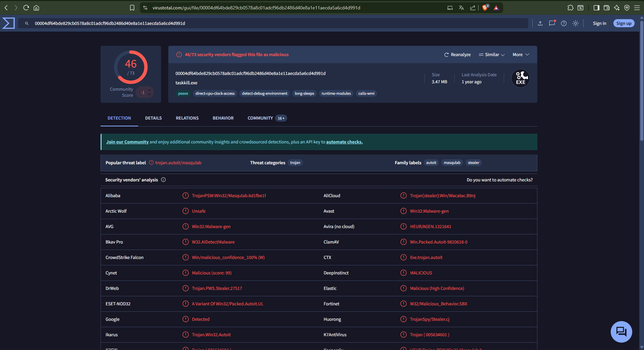This screenshot has width=644, height=350.
Task: Click the stealer family label
Action: tap(473, 163)
